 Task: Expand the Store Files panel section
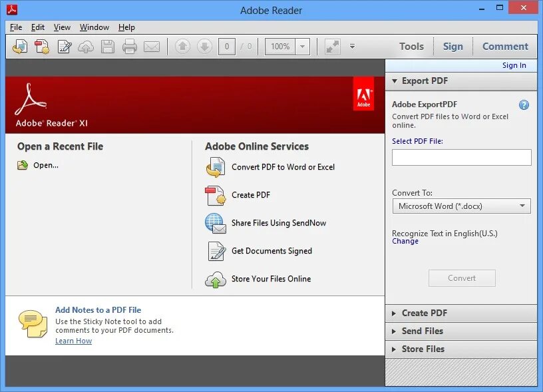(x=461, y=349)
